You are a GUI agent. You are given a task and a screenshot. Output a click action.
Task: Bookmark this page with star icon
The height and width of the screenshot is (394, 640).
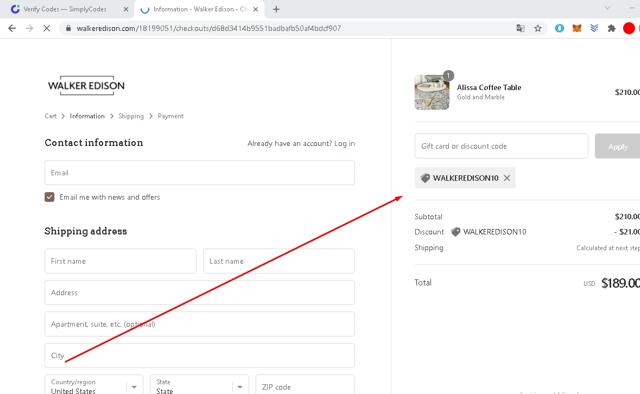pos(538,28)
